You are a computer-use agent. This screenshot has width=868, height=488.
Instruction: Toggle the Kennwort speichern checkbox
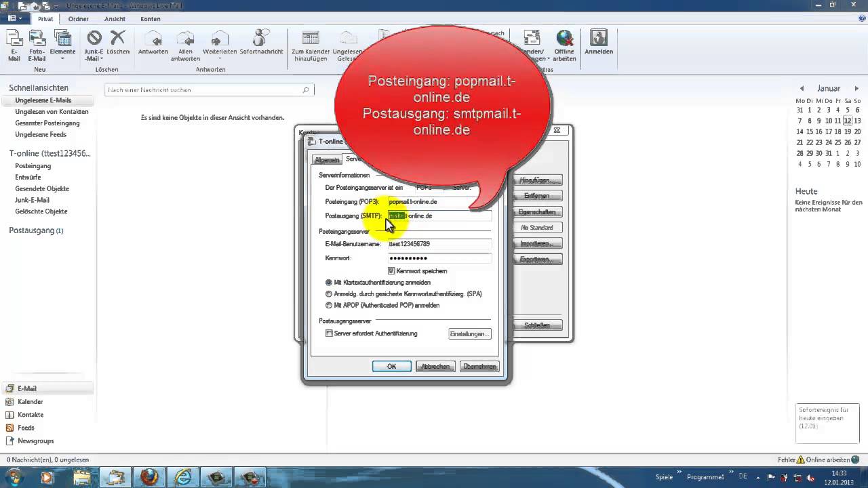391,271
